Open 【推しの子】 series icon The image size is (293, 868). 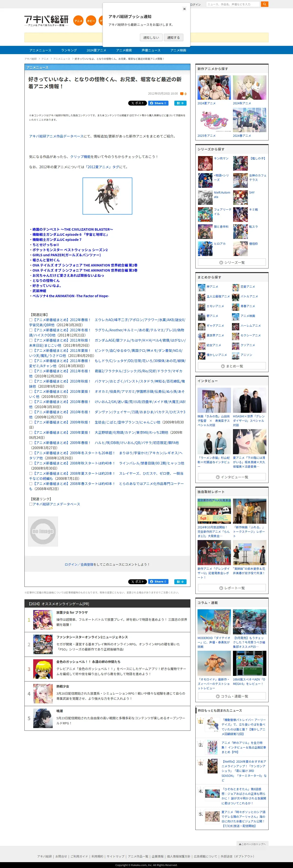click(x=240, y=163)
